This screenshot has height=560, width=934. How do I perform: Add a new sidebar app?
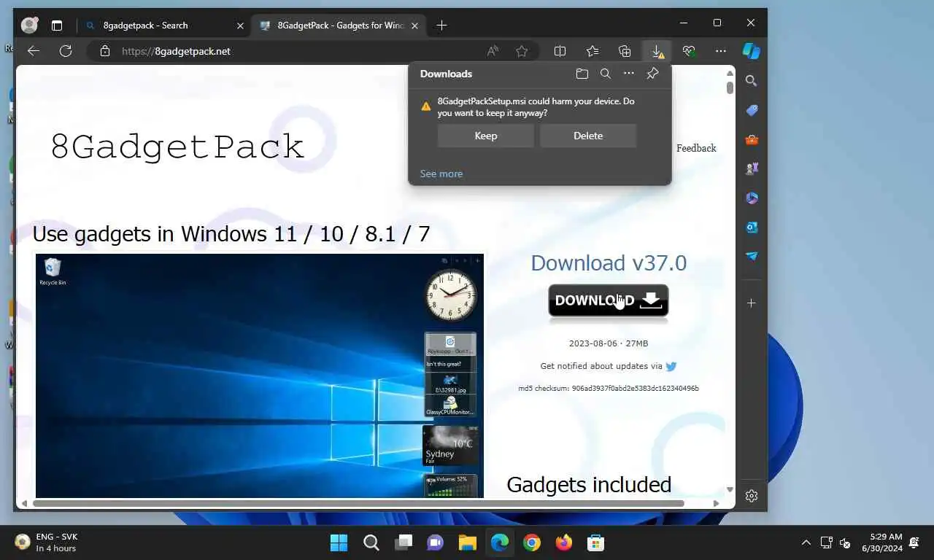click(752, 303)
